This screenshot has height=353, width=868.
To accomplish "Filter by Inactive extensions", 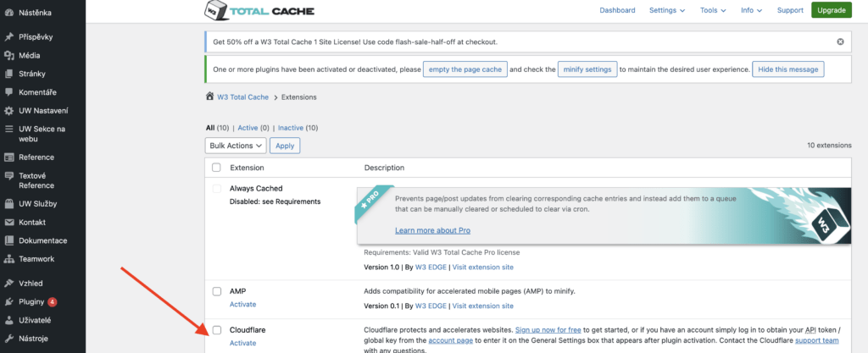I will pyautogui.click(x=292, y=128).
